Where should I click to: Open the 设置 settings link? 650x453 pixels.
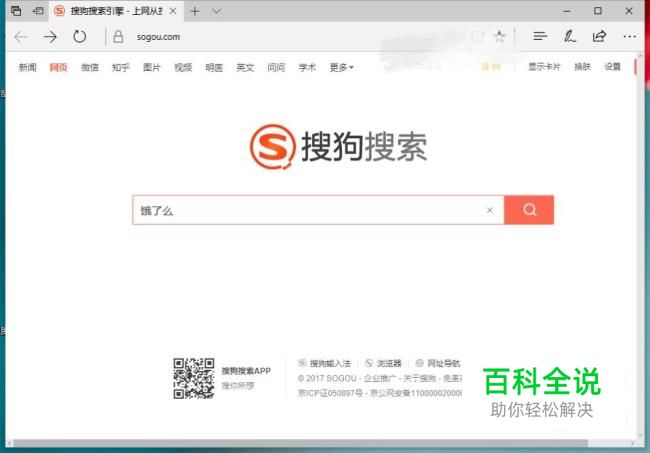click(x=612, y=66)
